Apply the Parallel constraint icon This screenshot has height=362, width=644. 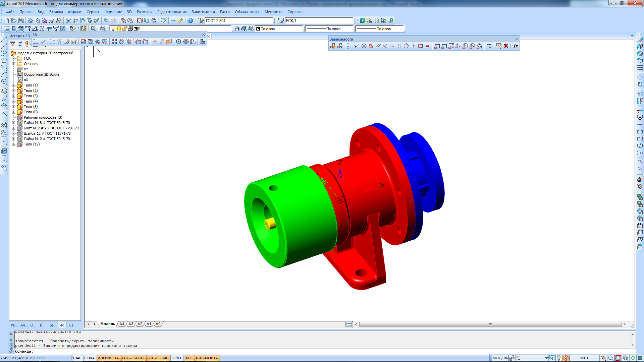378,46
